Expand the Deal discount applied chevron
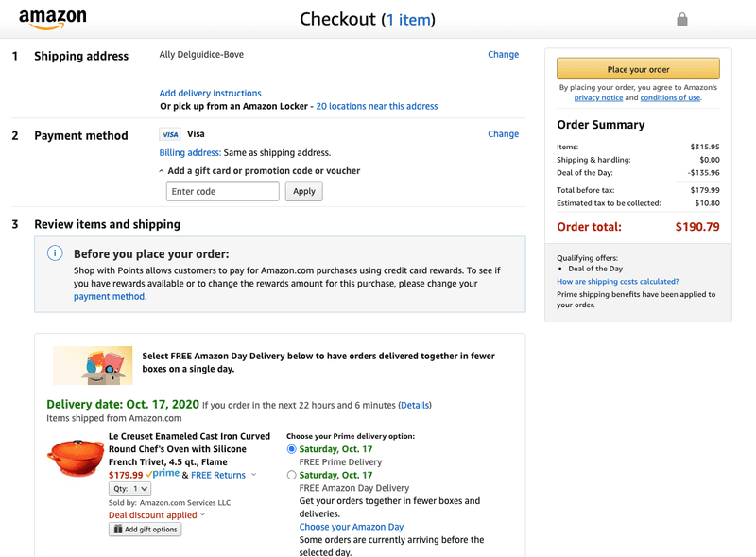756x557 pixels. (202, 515)
